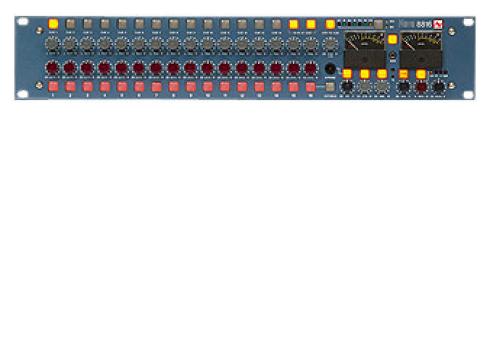490x362 pixels.
Task: Click the gray pan knob on channel 9
Action: tap(190, 44)
